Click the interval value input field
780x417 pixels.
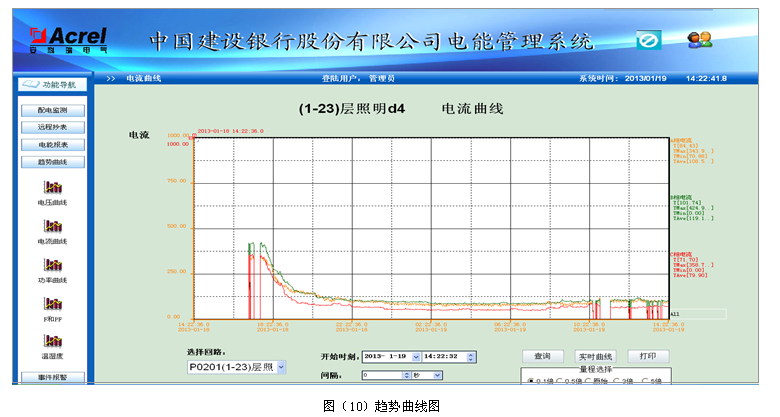(382, 375)
